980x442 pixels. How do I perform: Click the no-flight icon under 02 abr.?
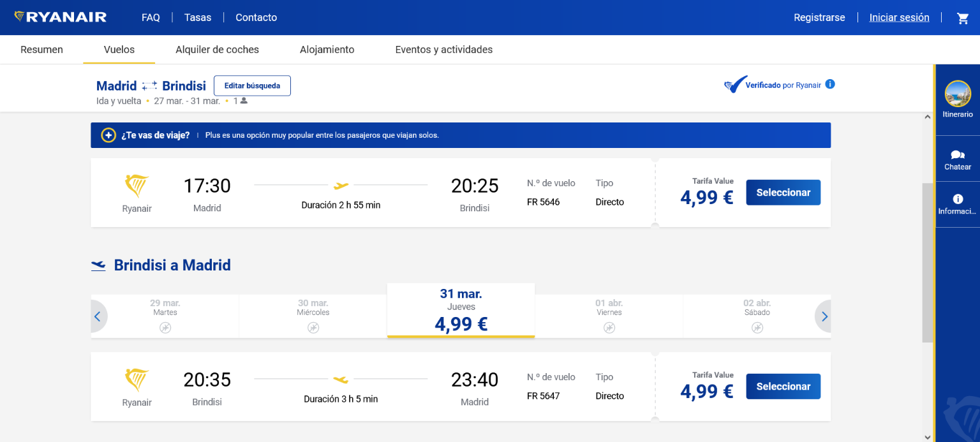click(757, 328)
